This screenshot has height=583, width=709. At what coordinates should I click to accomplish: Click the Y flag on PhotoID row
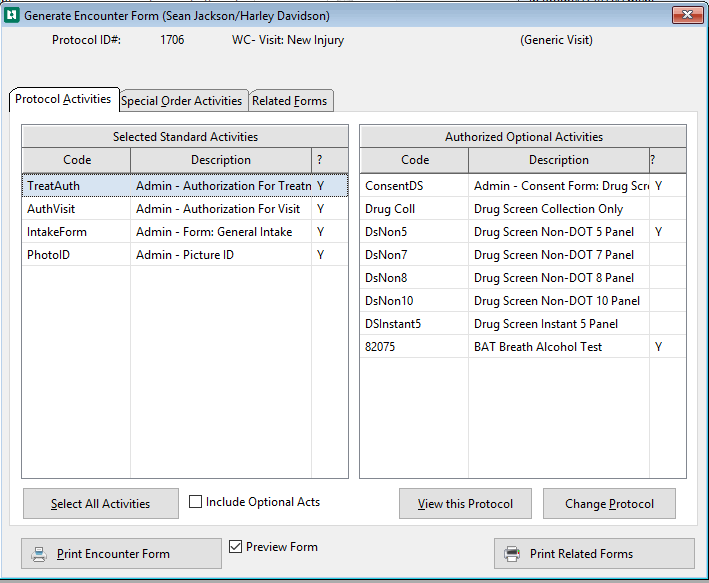coord(321,255)
